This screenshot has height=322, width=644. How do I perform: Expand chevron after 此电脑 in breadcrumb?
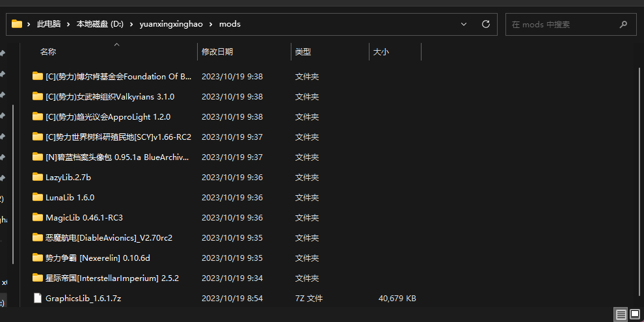68,24
